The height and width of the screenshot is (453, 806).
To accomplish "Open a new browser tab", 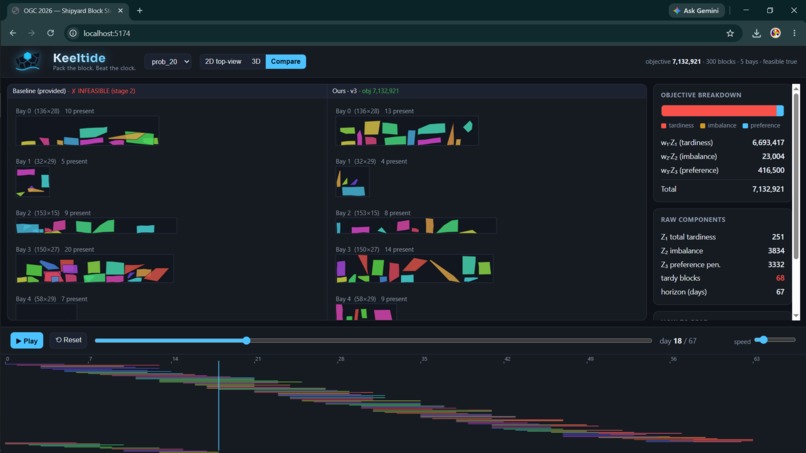I will (x=139, y=10).
